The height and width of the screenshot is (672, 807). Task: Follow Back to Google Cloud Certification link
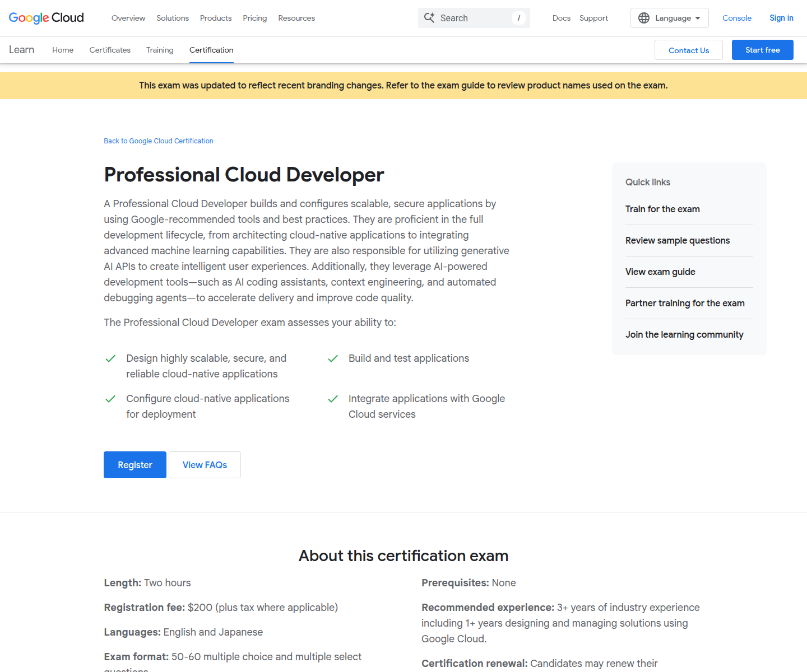(x=159, y=141)
